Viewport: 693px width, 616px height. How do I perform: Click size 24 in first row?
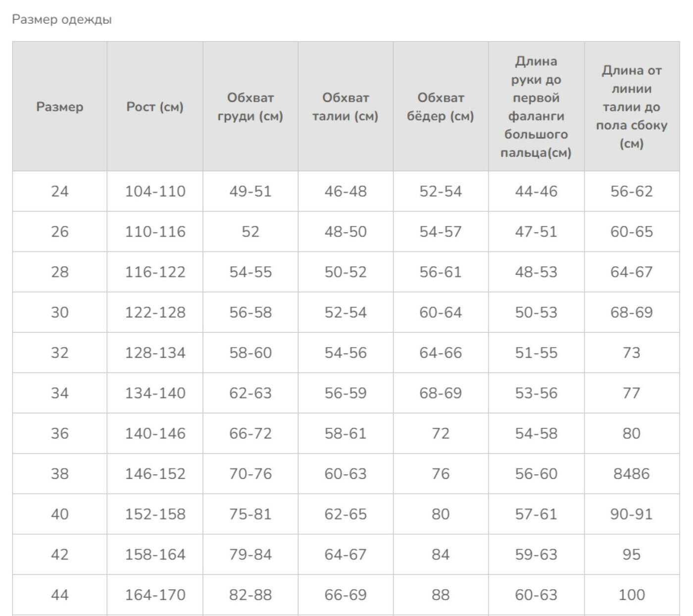59,191
